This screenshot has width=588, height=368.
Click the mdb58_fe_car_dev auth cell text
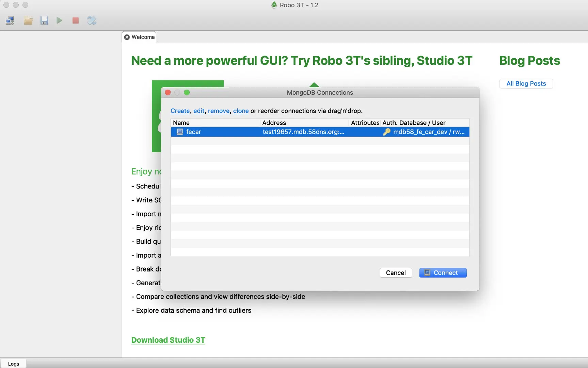[429, 132]
